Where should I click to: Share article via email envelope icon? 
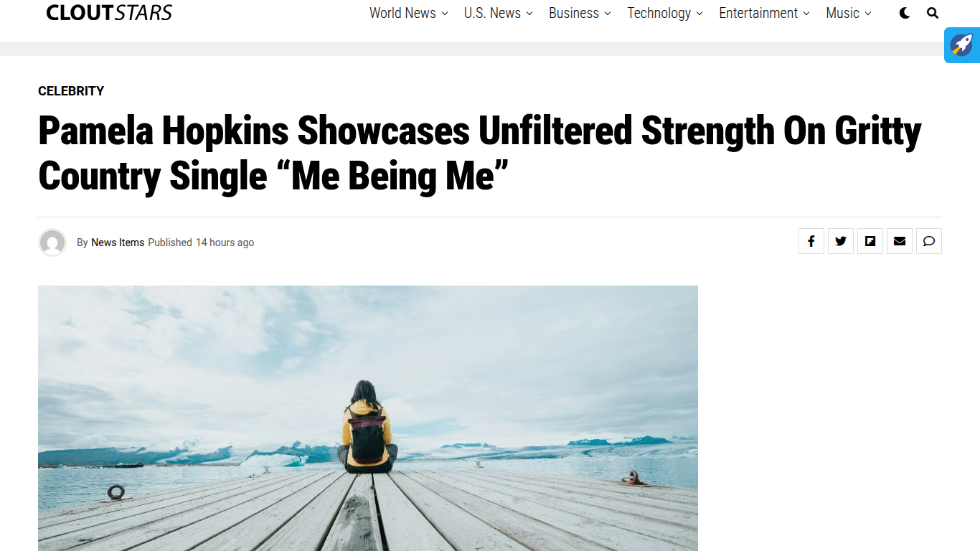(900, 241)
